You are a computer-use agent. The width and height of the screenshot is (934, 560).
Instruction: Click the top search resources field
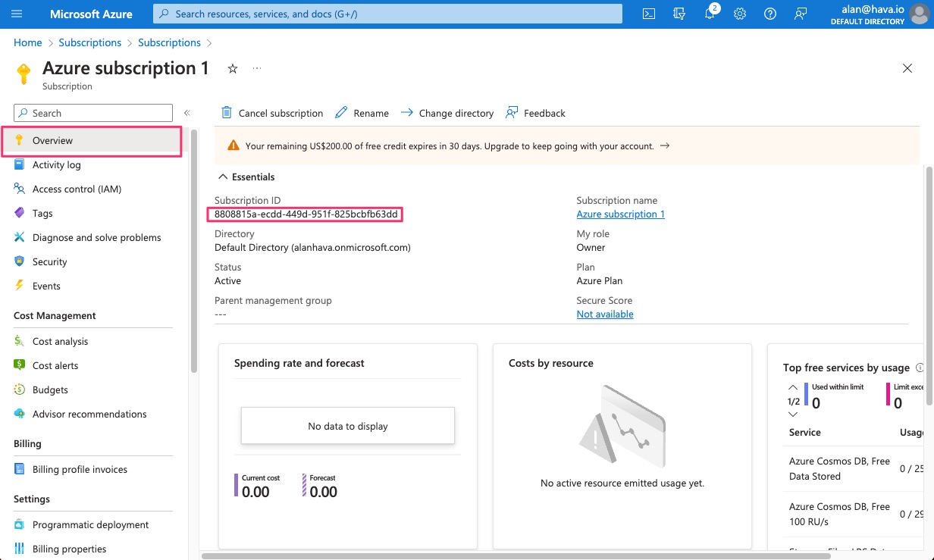[387, 14]
